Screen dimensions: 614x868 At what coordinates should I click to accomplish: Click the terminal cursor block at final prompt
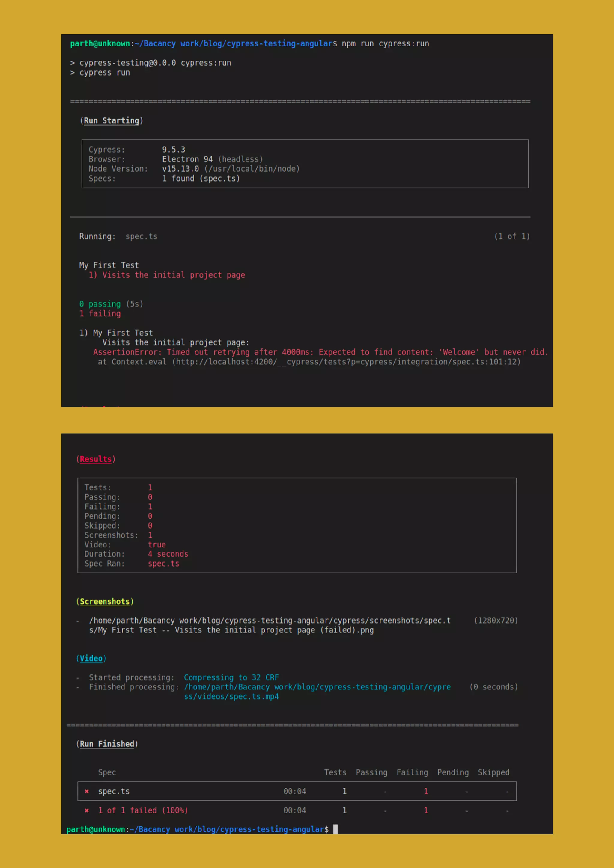(335, 829)
